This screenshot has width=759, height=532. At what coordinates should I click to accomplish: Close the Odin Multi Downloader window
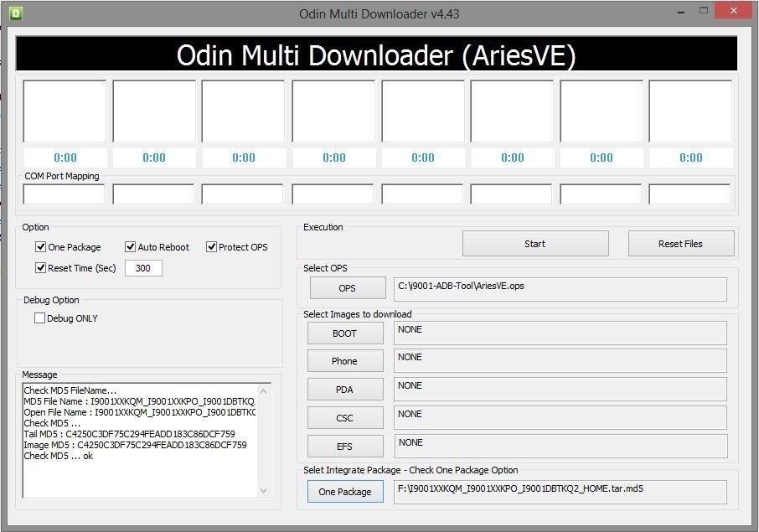point(733,11)
